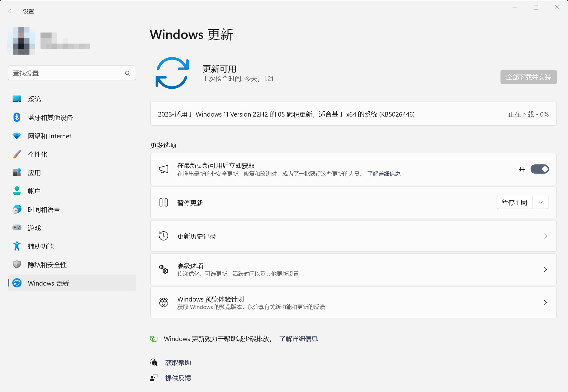Click the 全部下载并安装 button
The height and width of the screenshot is (392, 568).
528,77
